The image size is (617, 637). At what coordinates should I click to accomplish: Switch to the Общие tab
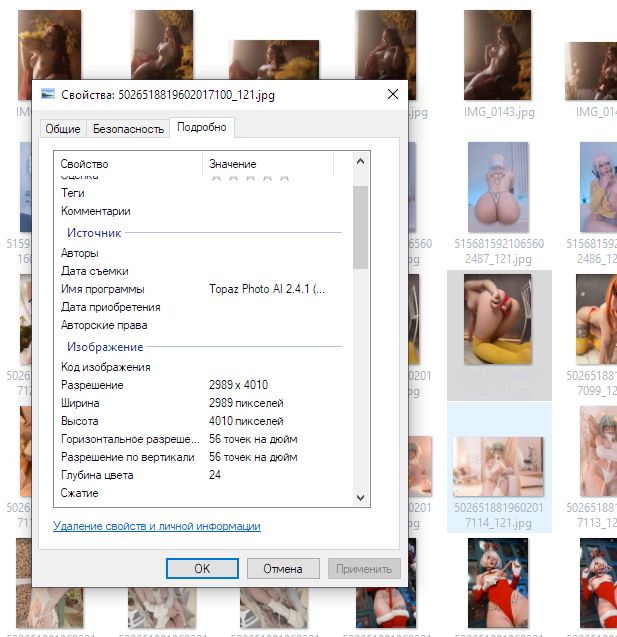(63, 129)
